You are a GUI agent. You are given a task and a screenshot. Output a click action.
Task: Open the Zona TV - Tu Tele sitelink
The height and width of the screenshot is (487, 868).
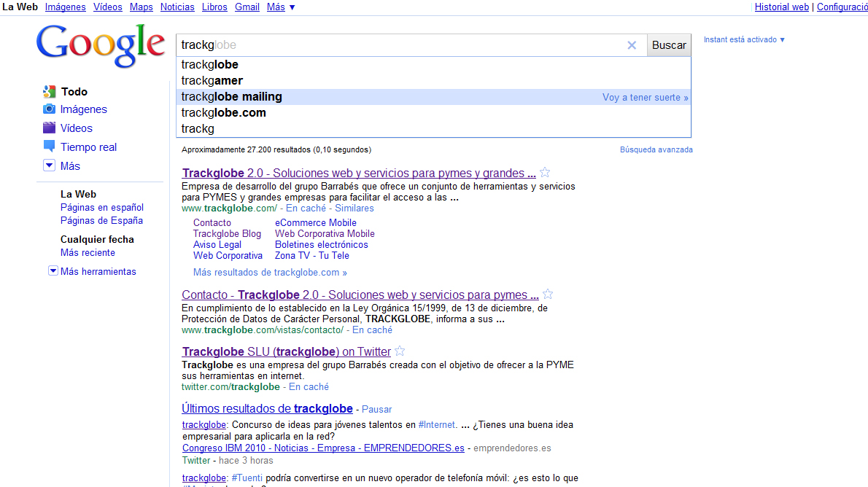click(x=312, y=256)
